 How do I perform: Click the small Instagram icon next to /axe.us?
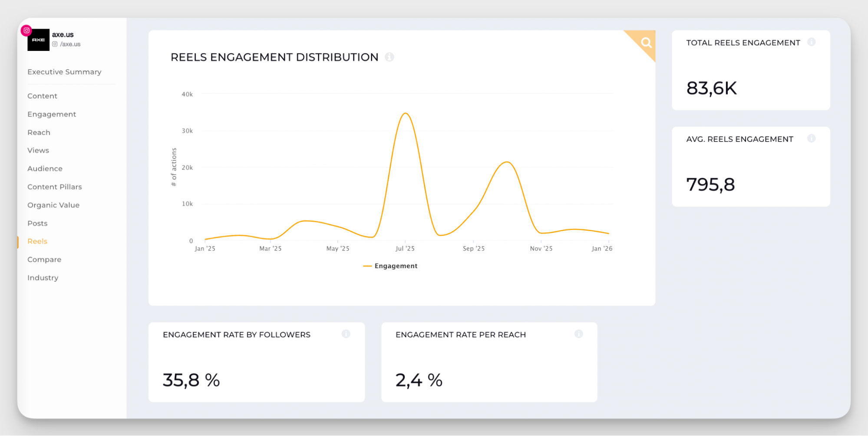point(55,44)
